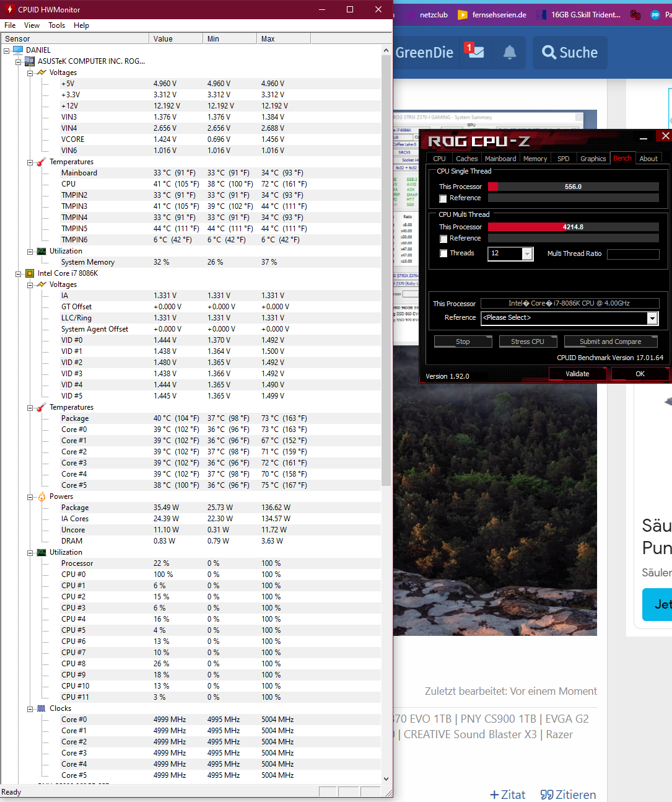Click the scrollbar down arrow in HWMonitor
Screen dimensions: 672x802
(x=386, y=779)
